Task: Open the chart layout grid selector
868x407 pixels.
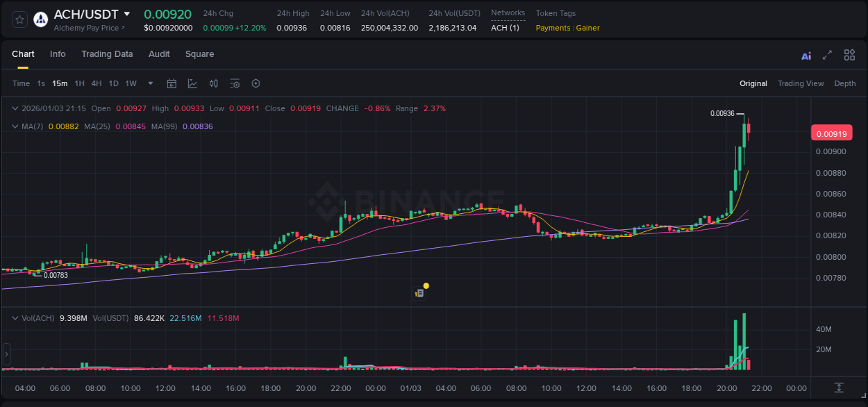Action: click(x=849, y=55)
